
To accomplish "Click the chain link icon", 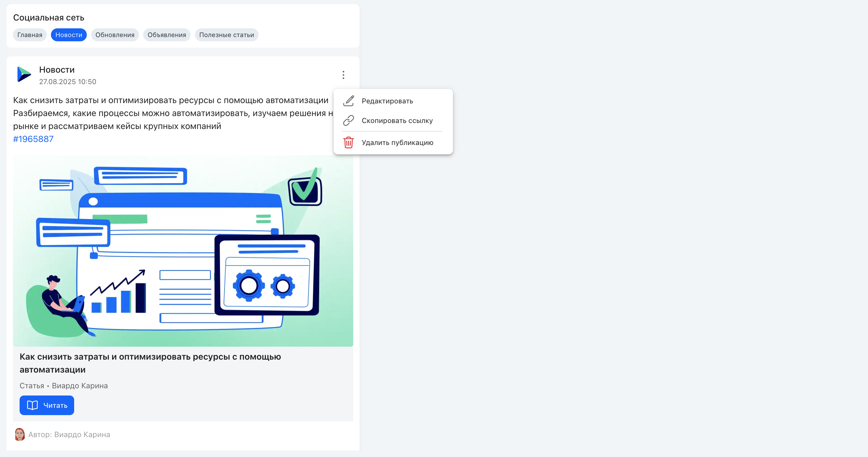I will (348, 120).
